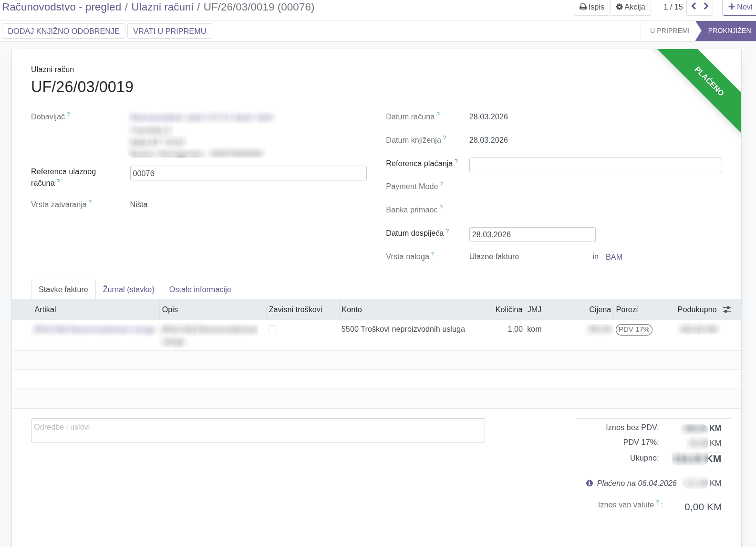Image resolution: width=756 pixels, height=547 pixels.
Task: Switch to Žurnal (stavke) tab
Action: coord(129,290)
